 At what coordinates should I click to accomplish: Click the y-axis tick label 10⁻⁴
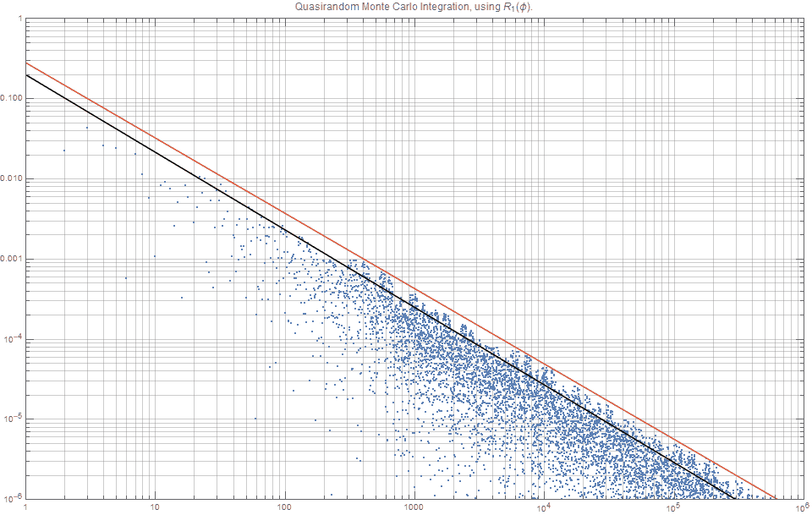pyautogui.click(x=14, y=338)
